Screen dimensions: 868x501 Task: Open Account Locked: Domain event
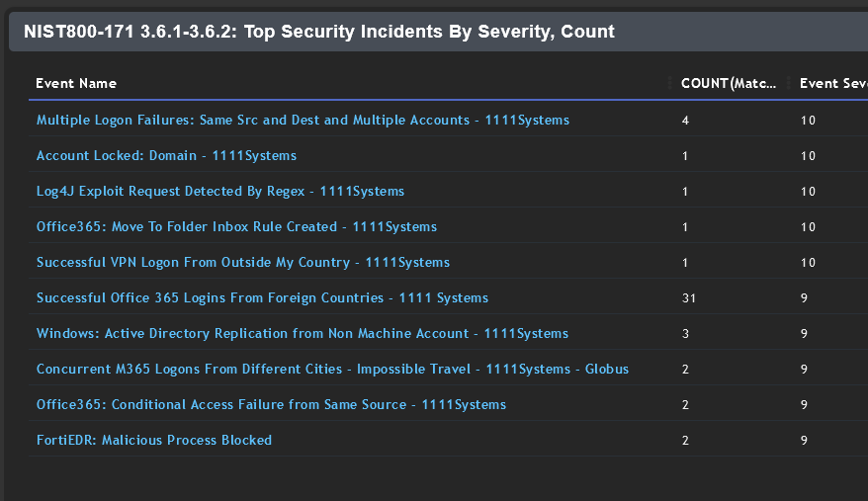click(x=166, y=156)
